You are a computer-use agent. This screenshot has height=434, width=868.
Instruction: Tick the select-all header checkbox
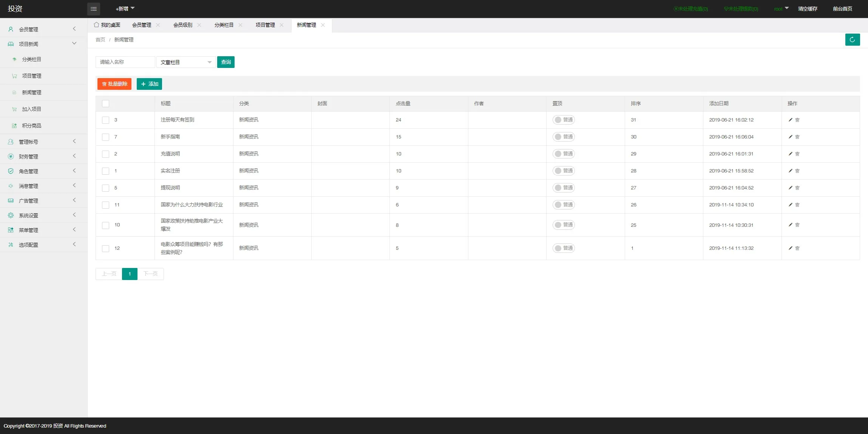coord(106,103)
